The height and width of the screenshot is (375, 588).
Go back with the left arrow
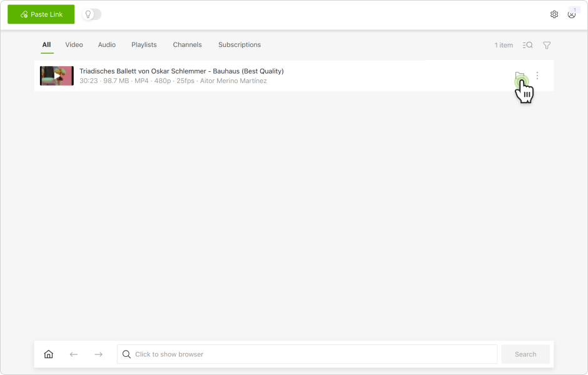pyautogui.click(x=74, y=354)
